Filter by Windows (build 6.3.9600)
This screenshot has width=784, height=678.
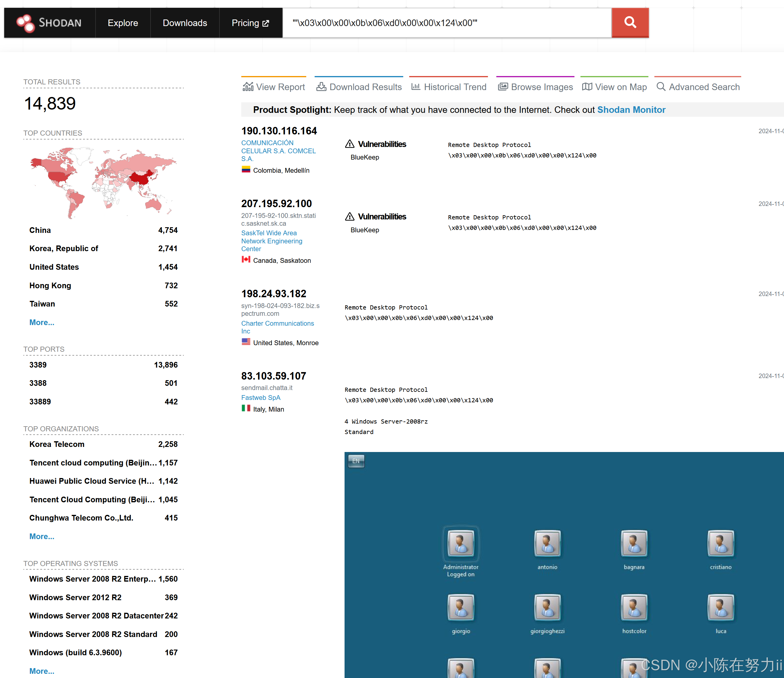(103, 653)
